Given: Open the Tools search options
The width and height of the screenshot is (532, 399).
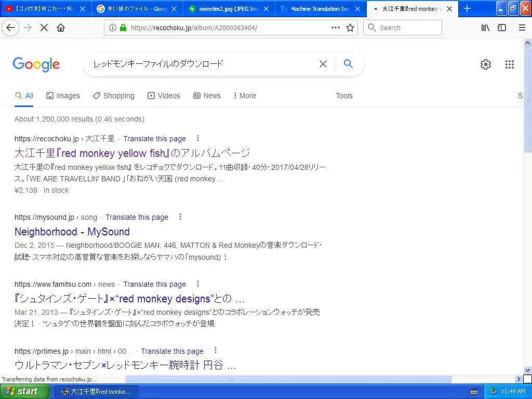Looking at the screenshot, I should (x=344, y=96).
